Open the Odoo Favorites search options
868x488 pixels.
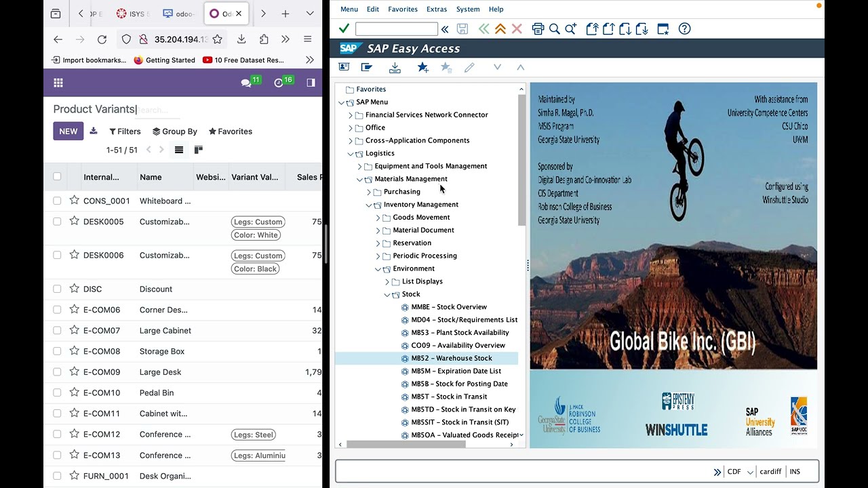click(231, 131)
